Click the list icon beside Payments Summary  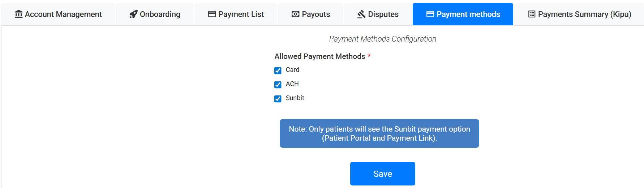(x=532, y=14)
